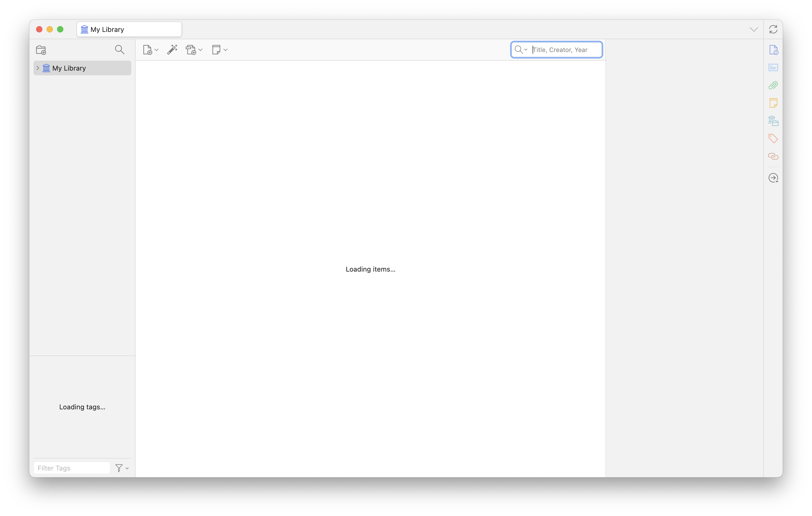Click the Locate arrow circle icon

coord(773,177)
